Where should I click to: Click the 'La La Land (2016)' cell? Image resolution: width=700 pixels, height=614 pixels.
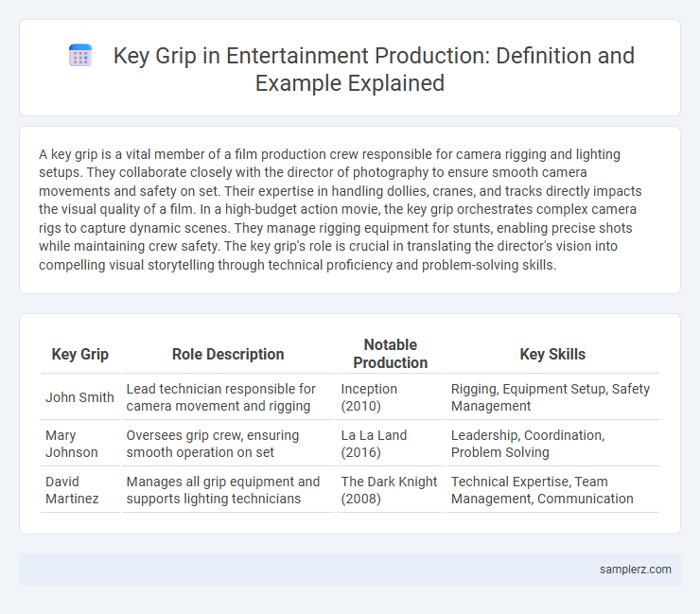390,444
